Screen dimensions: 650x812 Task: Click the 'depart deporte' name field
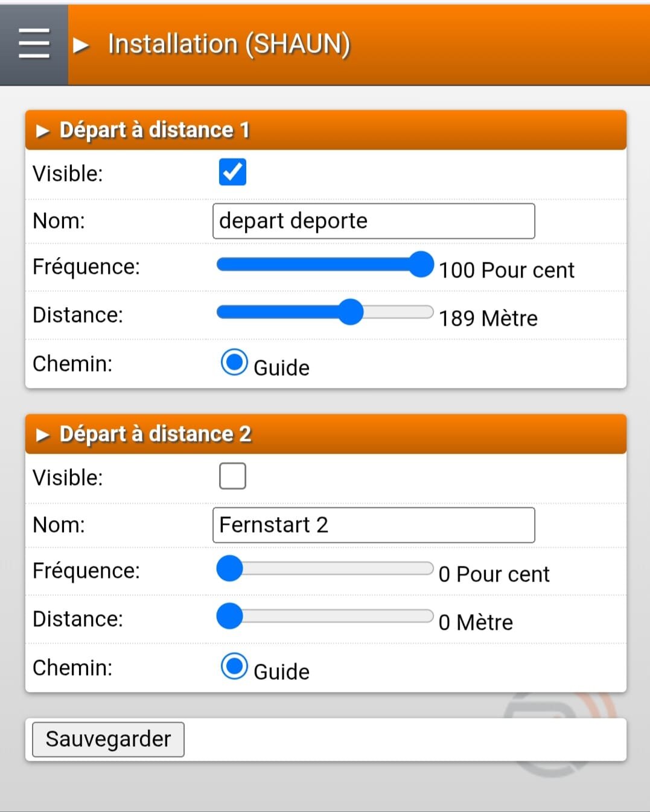pos(373,221)
